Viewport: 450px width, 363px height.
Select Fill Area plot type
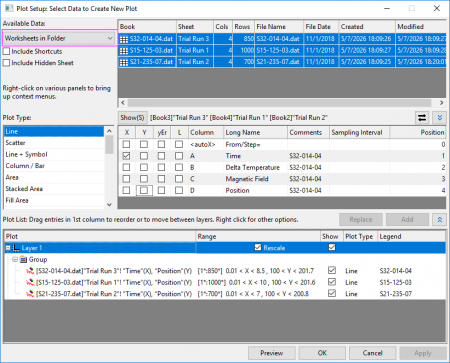54,200
